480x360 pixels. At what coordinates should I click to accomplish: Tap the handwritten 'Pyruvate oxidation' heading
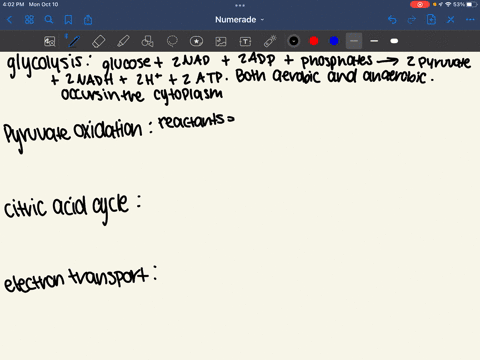point(73,135)
